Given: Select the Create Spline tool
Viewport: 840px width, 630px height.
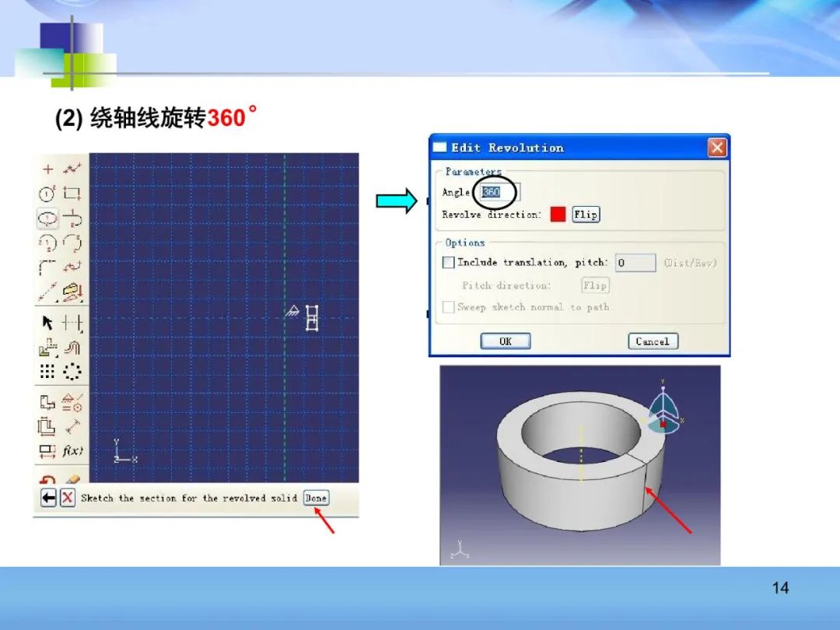Looking at the screenshot, I should click(72, 267).
